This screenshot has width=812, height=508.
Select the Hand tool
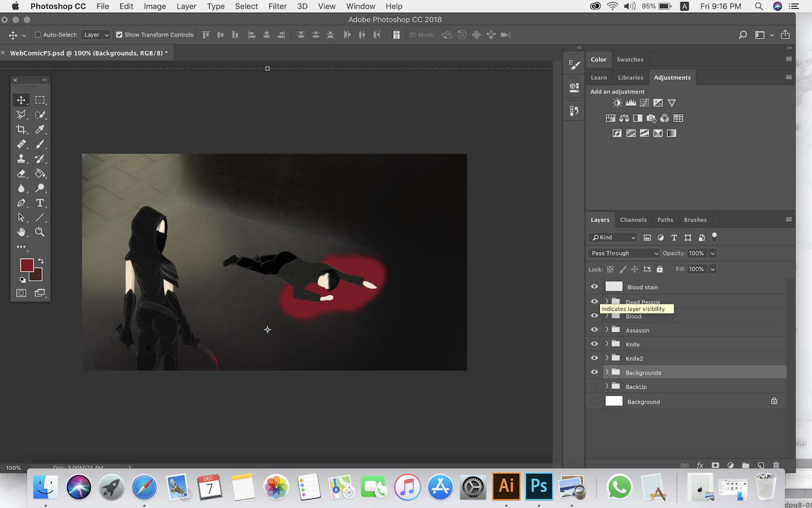click(x=21, y=232)
